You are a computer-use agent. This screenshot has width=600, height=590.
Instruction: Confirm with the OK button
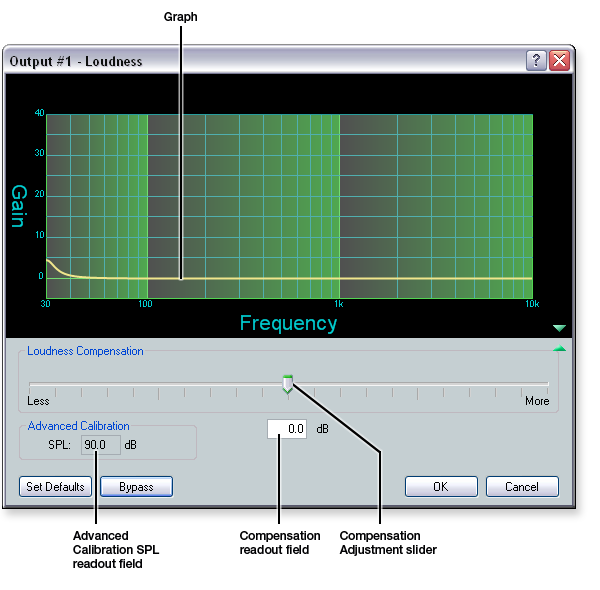click(x=441, y=487)
